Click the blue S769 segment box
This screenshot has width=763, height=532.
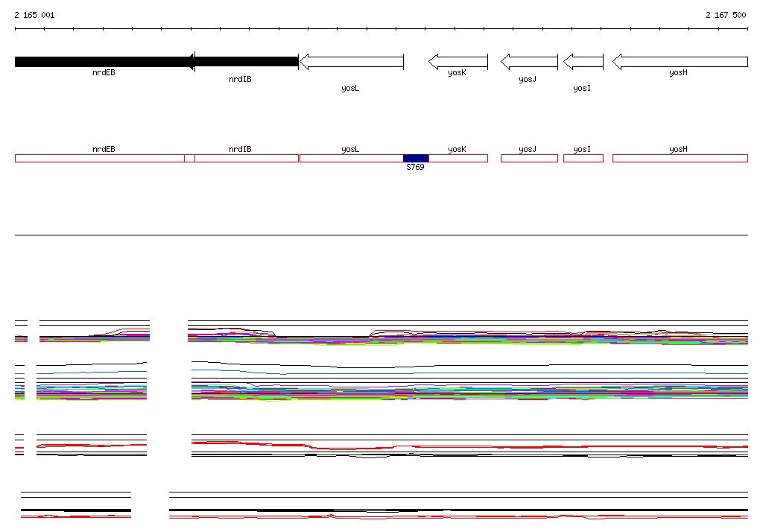pyautogui.click(x=416, y=158)
